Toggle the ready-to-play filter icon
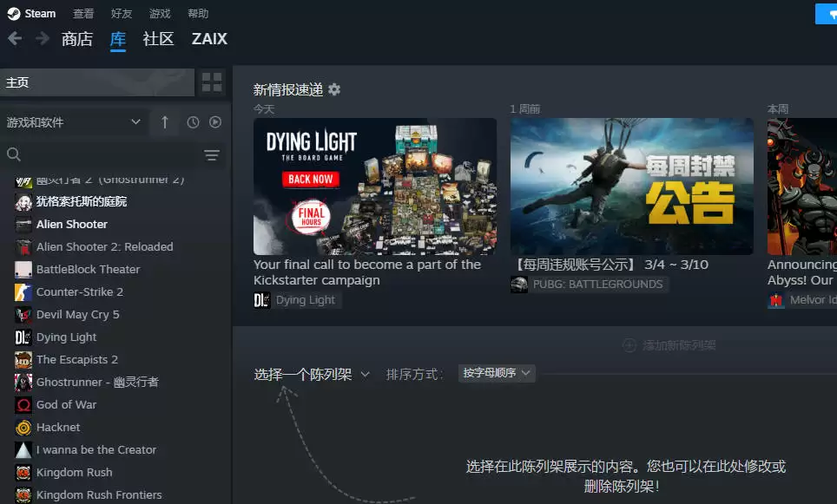Screen dimensions: 837x504 (215, 122)
